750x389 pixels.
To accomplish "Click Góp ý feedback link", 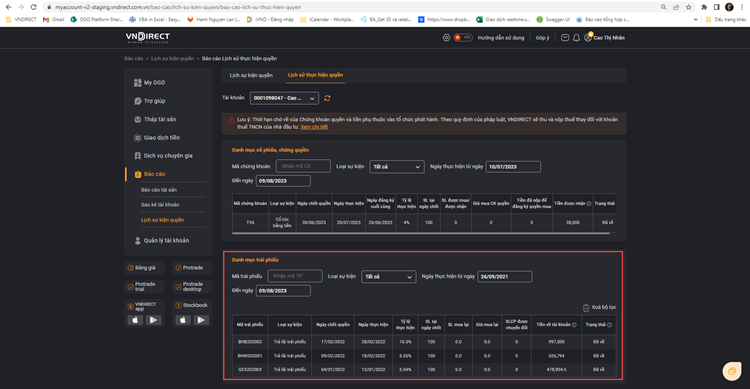I will tap(542, 38).
